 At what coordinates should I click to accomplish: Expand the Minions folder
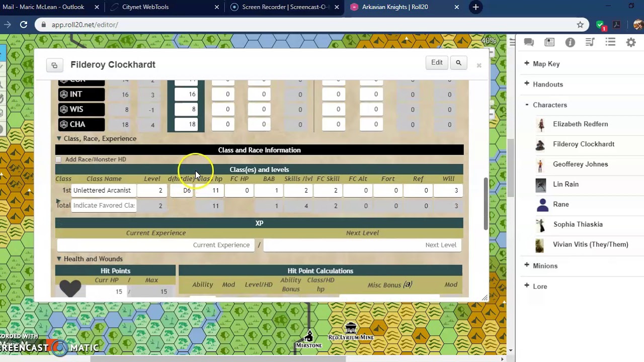click(527, 265)
